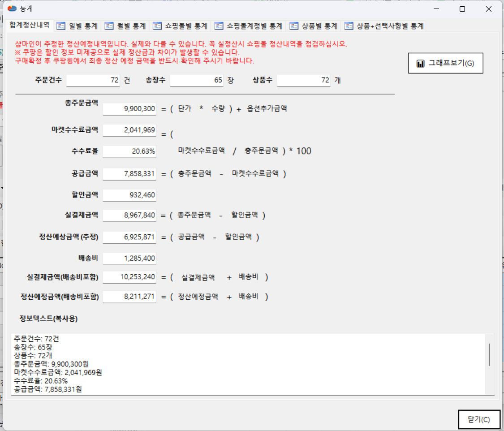This screenshot has height=431, width=504.
Task: Click the 주문건수 field showing 72
Action: point(93,81)
